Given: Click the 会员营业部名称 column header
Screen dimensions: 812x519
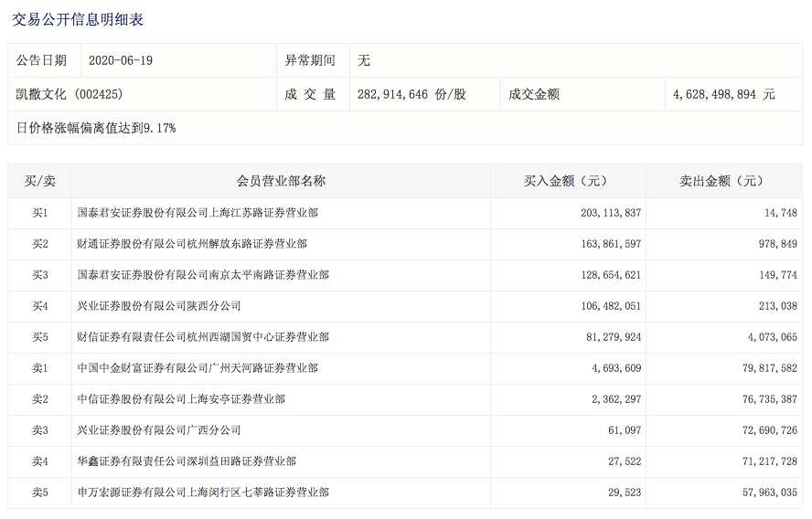Looking at the screenshot, I should click(x=281, y=182).
